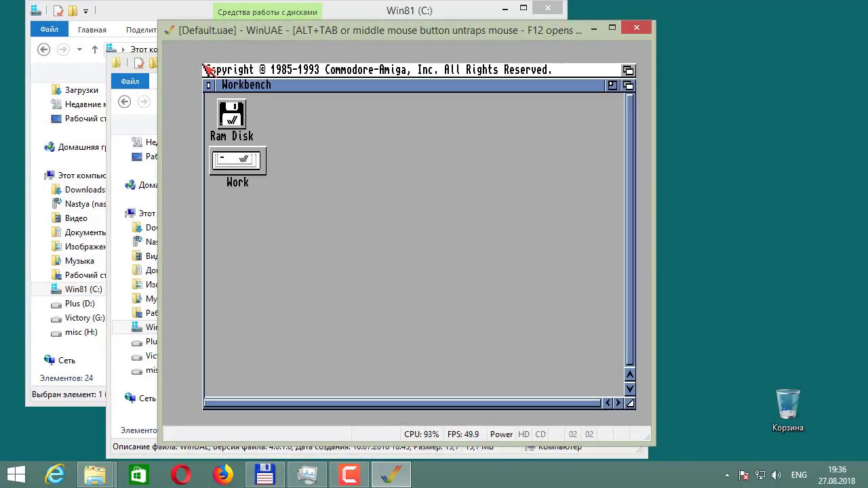The height and width of the screenshot is (488, 868).
Task: Open the Поделит ribbon tab
Action: [141, 30]
